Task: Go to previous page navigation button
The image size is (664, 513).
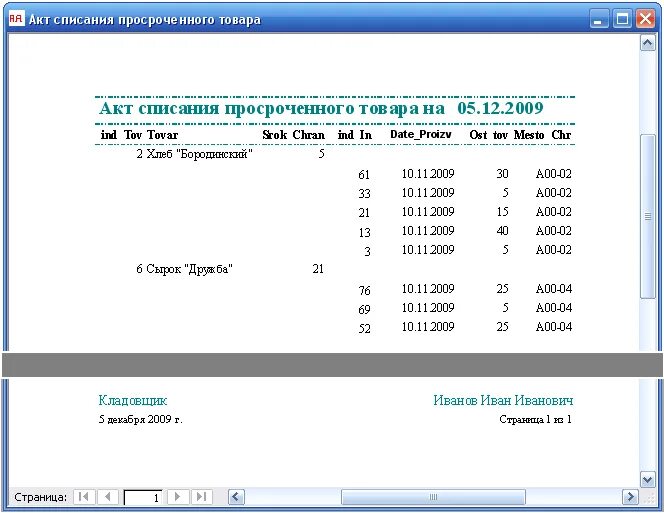Action: click(x=108, y=496)
